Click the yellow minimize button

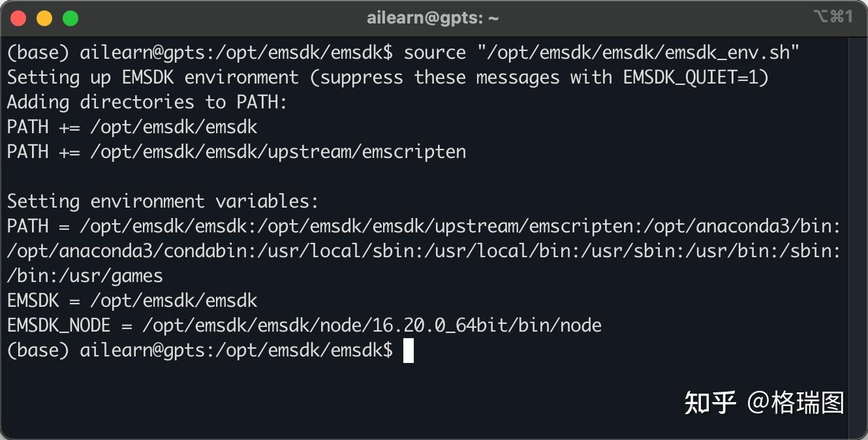pyautogui.click(x=44, y=18)
